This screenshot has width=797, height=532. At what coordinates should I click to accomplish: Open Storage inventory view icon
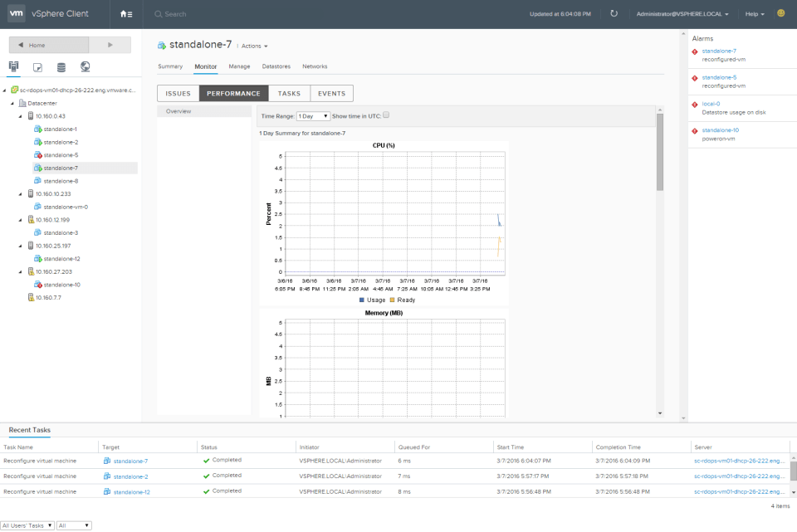coord(61,67)
